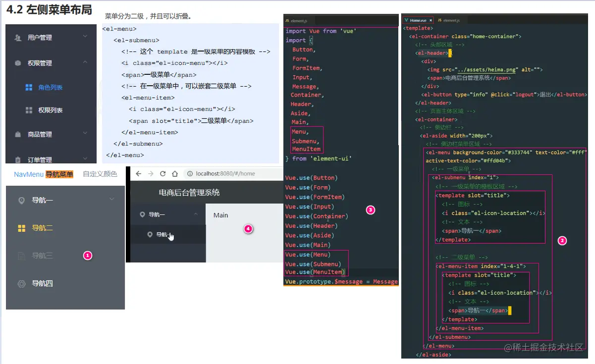
Task: Click the img src="../assets/heima.png" line
Action: (x=486, y=70)
